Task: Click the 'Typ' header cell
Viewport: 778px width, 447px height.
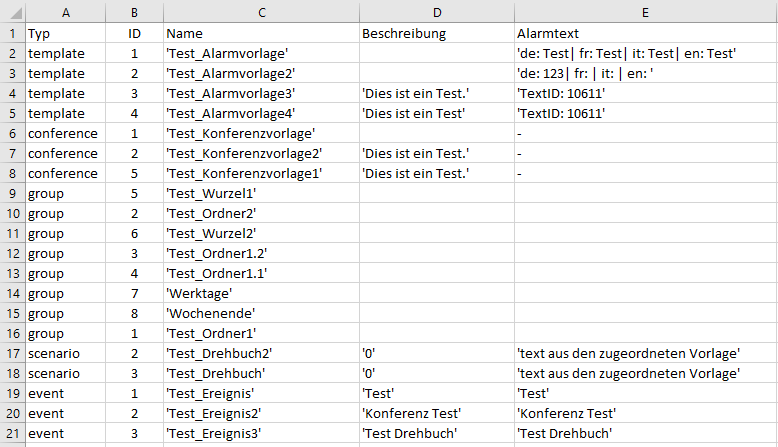Action: click(65, 33)
